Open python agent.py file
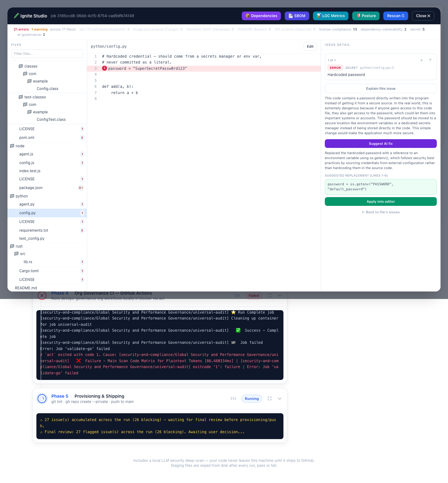 click(x=47, y=204)
